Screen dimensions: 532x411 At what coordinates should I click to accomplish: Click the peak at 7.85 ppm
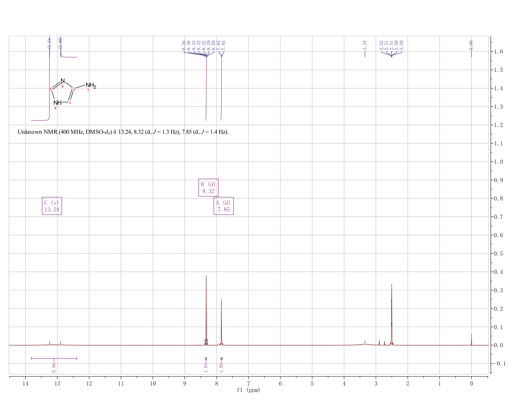[221, 322]
